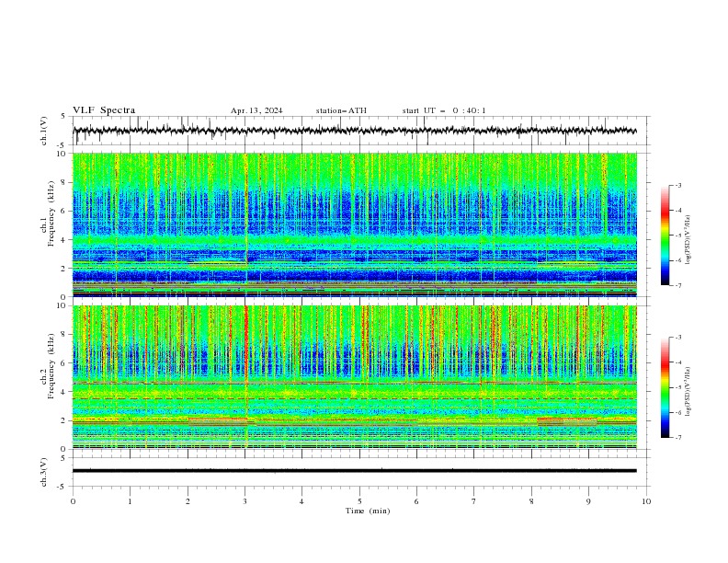Click the ch.1 spectrogram color scale bar
Viewport: 728px width, 563px height.
pos(665,236)
